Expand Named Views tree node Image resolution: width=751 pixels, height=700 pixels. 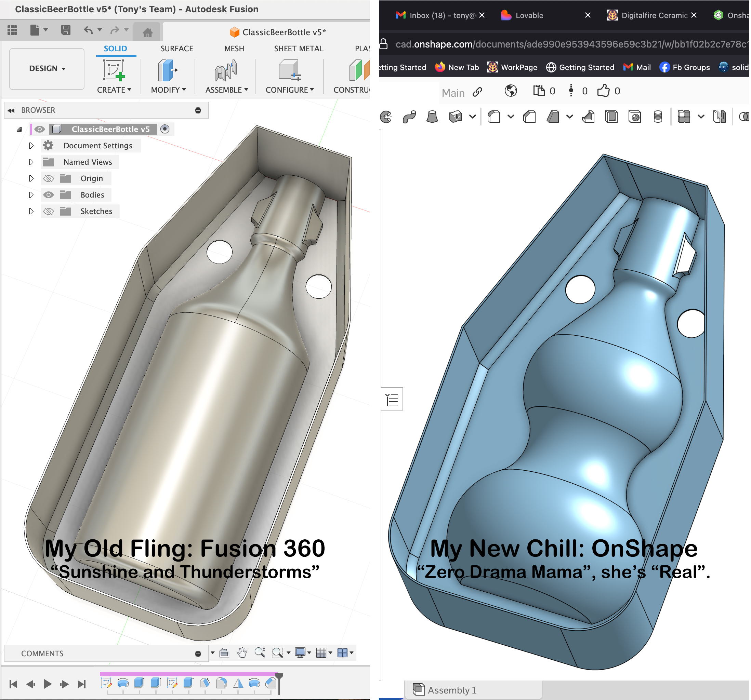(31, 162)
